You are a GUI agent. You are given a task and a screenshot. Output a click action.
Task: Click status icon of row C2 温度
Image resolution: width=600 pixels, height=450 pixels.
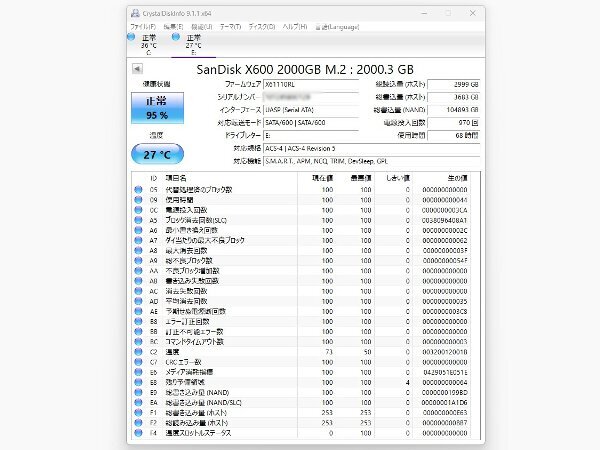click(138, 352)
